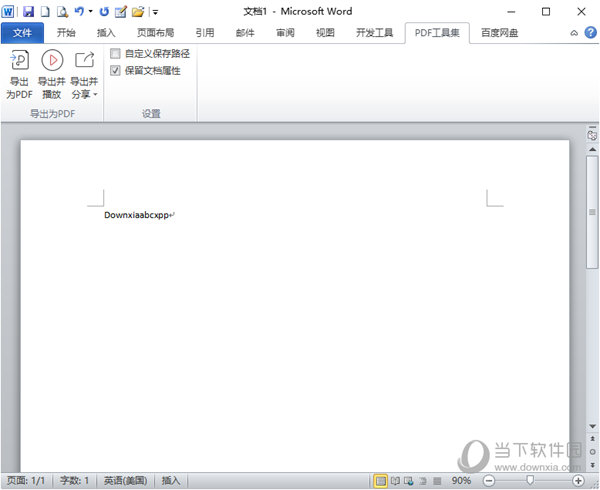Click the zoom slider handle
The width and height of the screenshot is (600, 490).
pyautogui.click(x=530, y=480)
